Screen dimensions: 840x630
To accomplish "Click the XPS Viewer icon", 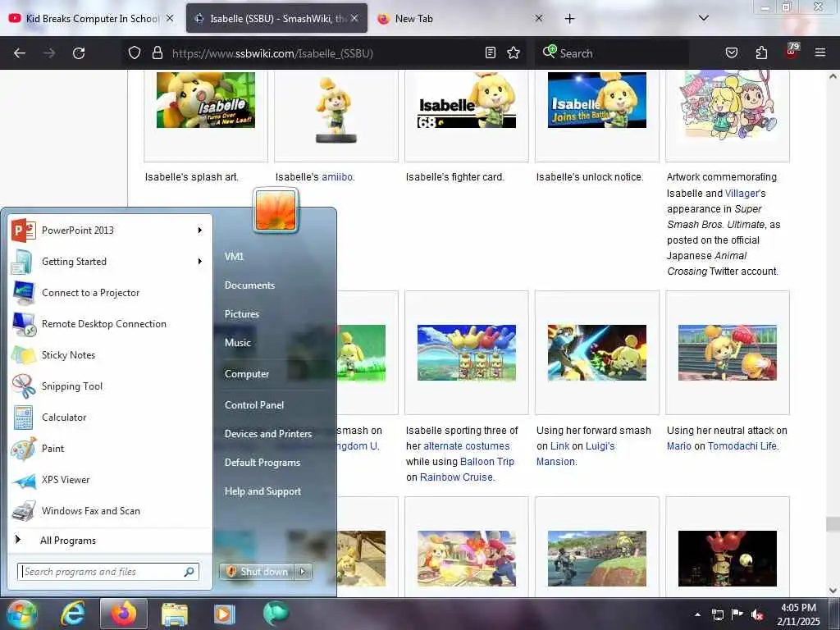I will point(24,480).
